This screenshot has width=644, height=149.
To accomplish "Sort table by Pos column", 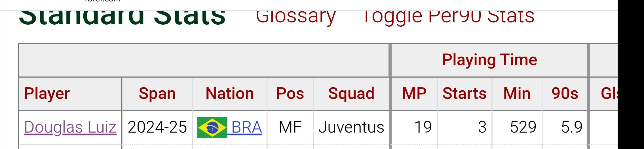I will point(290,94).
